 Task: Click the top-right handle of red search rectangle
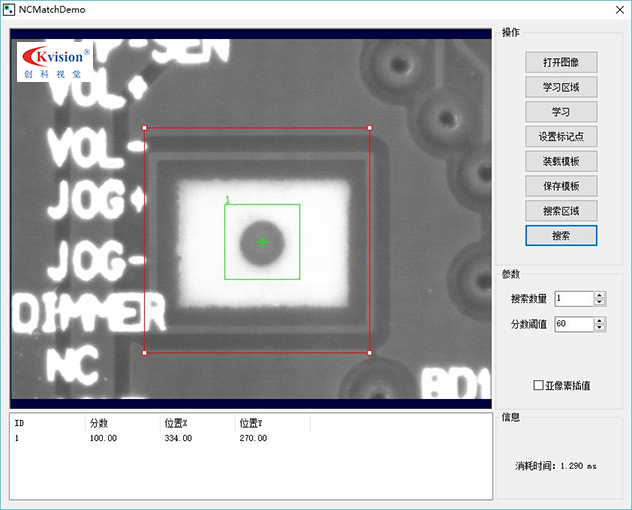click(x=369, y=128)
